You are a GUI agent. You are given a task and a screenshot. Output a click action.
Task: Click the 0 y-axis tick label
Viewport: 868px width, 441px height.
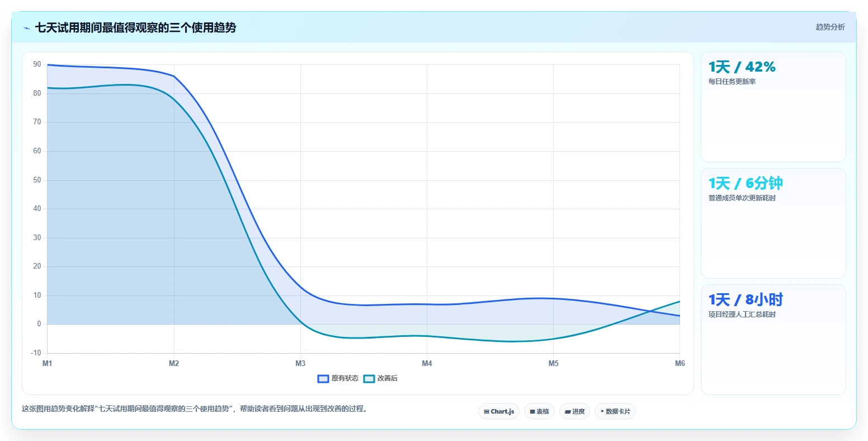[x=39, y=324]
